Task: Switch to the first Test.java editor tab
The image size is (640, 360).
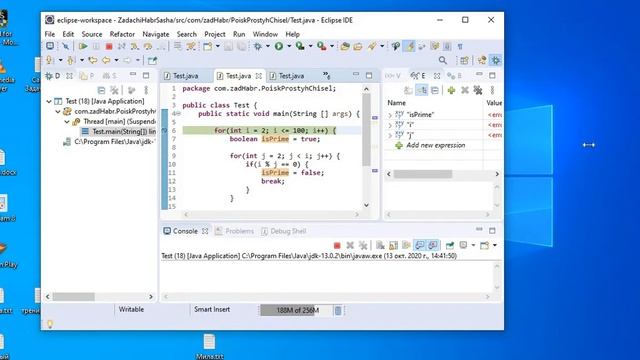Action: coord(181,76)
